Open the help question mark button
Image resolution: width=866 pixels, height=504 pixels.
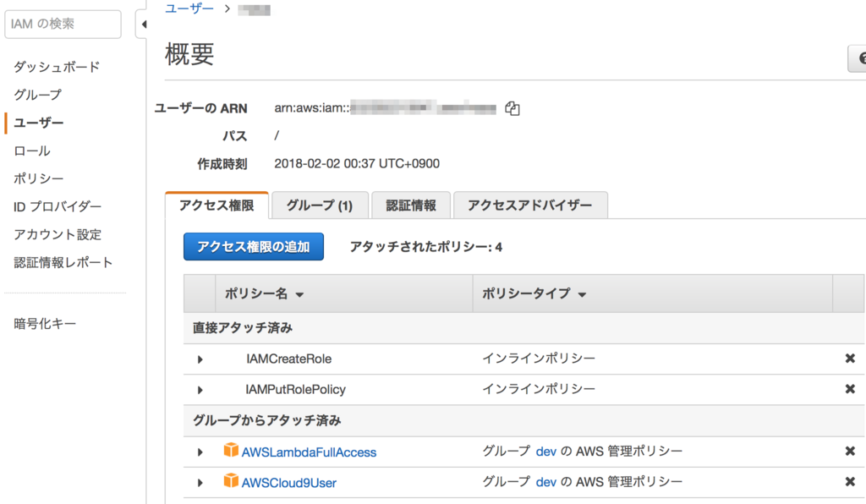(858, 58)
